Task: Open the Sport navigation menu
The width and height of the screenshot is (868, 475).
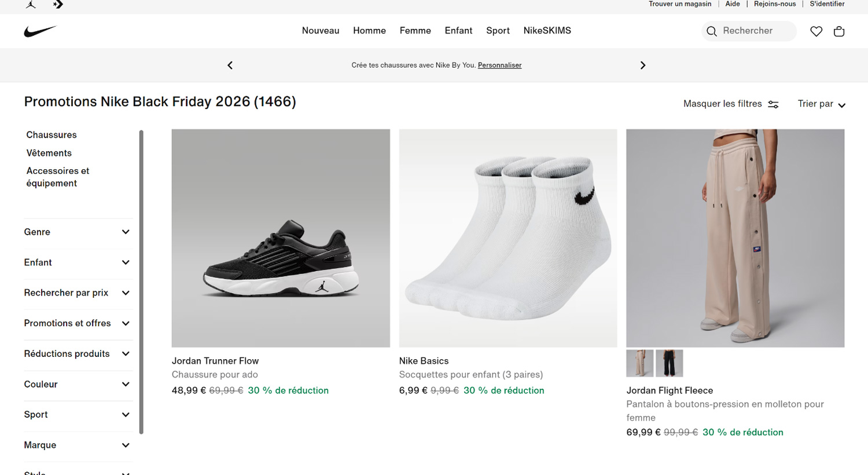Action: tap(498, 31)
